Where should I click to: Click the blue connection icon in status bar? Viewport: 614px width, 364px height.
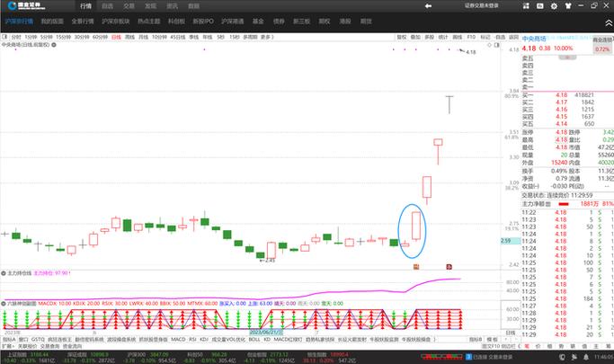point(468,357)
